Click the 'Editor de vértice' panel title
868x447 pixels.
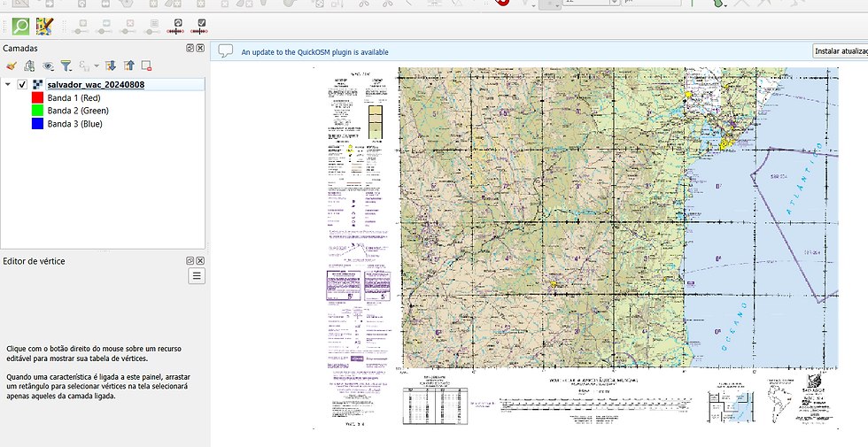[x=34, y=261]
